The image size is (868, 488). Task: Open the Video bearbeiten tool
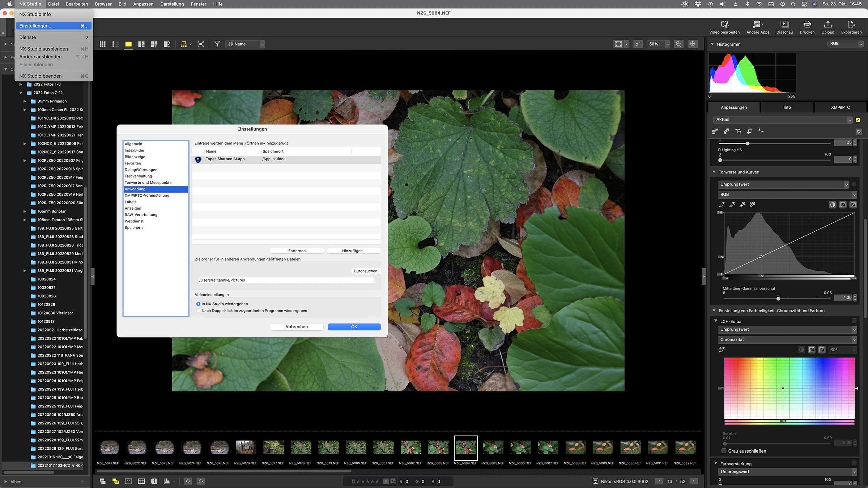(724, 27)
